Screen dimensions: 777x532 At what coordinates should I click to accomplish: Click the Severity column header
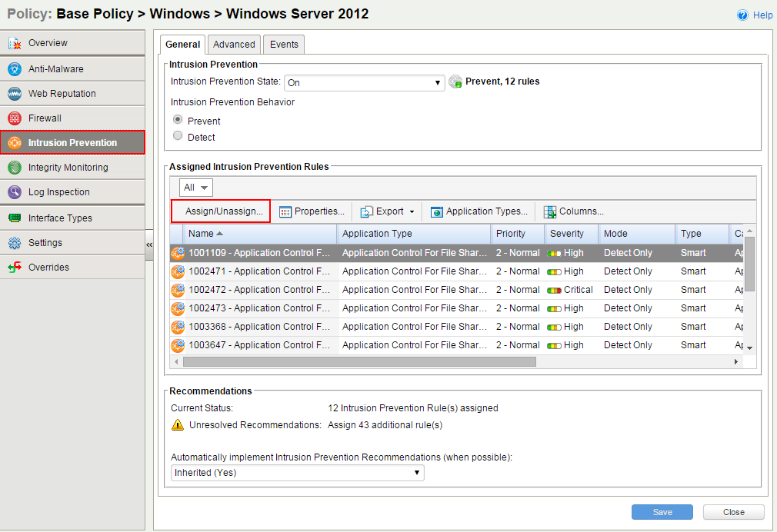coord(572,234)
